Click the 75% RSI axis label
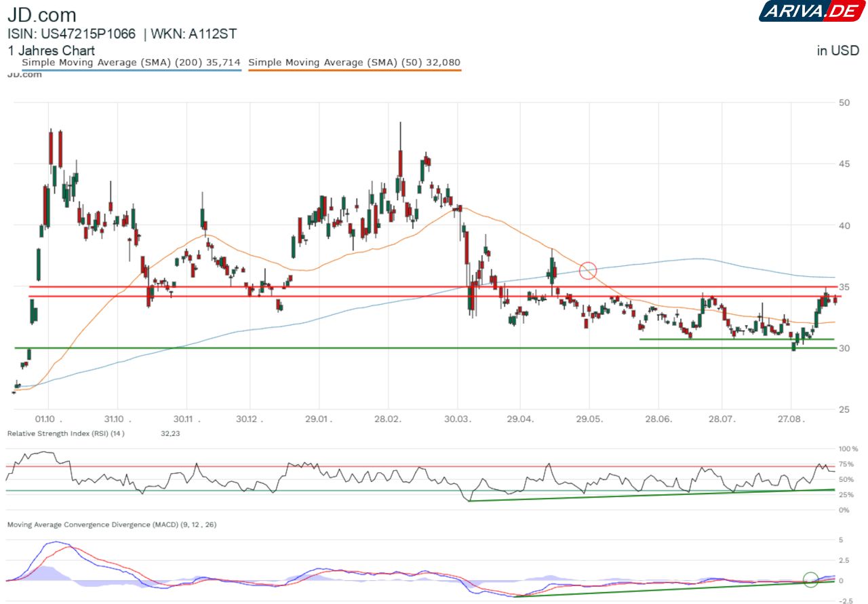 pyautogui.click(x=846, y=464)
